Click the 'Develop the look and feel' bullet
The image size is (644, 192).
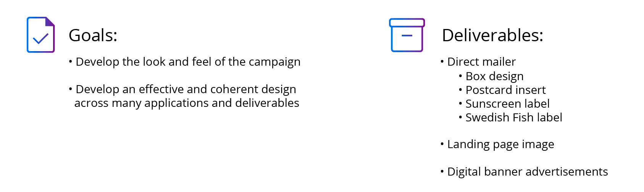184,62
